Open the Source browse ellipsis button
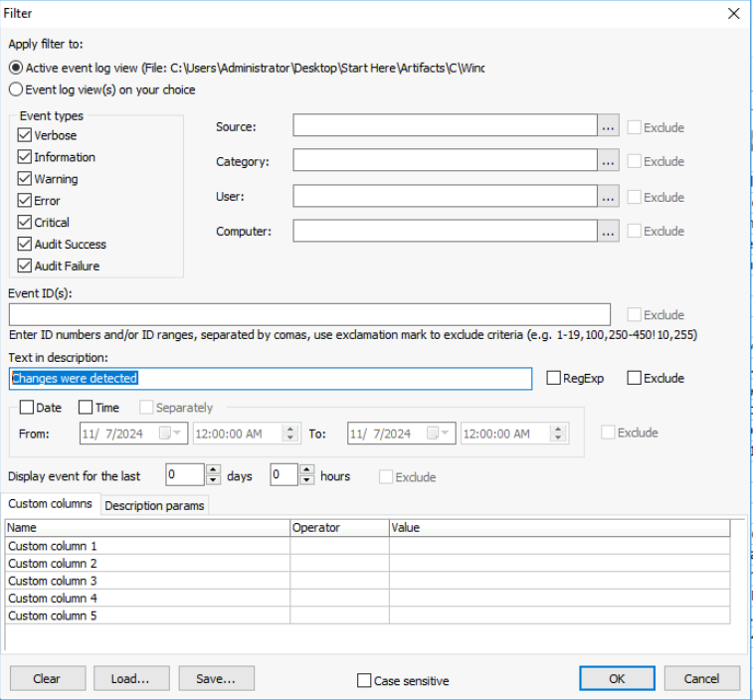Image resolution: width=753 pixels, height=700 pixels. click(x=608, y=126)
